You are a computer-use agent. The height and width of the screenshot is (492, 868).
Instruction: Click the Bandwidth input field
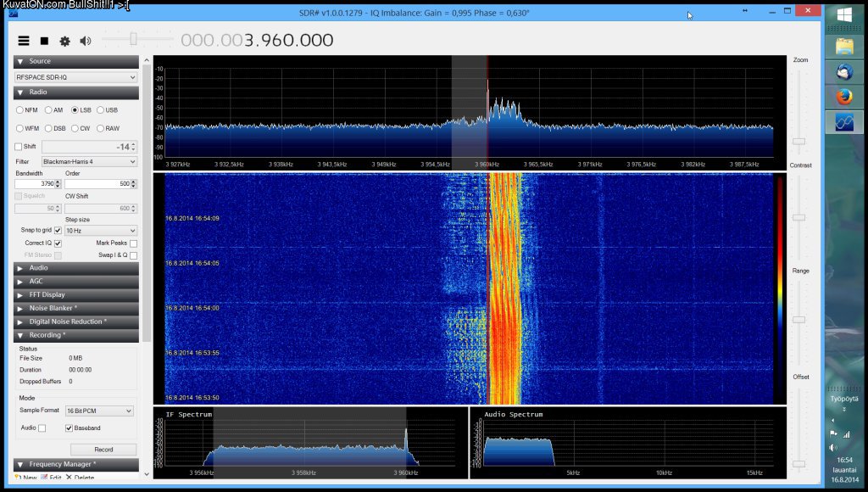coord(36,184)
